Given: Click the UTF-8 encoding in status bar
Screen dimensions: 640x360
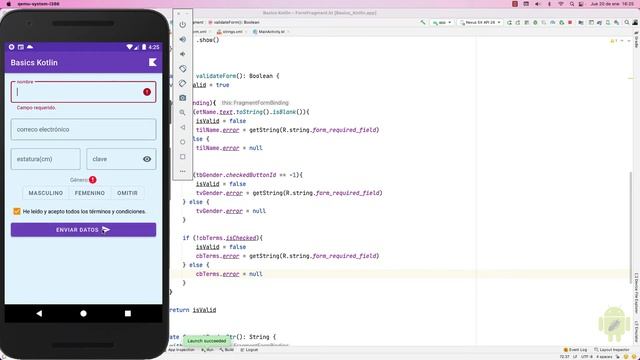Looking at the screenshot, I should [587, 357].
